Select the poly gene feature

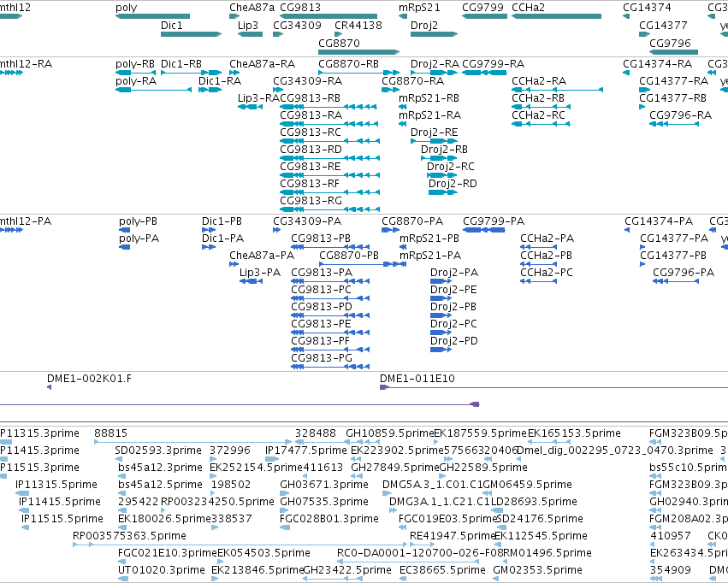tap(153, 16)
